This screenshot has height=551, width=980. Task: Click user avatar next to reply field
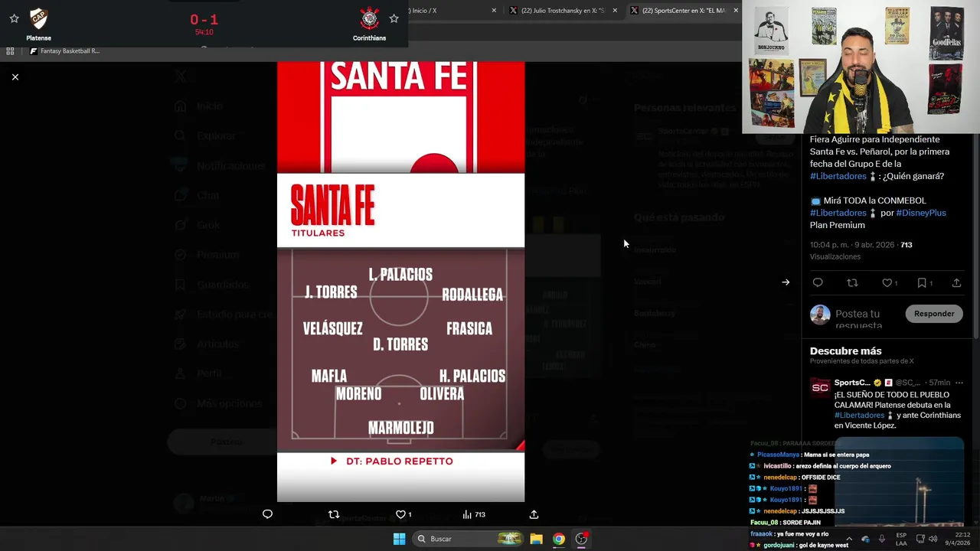point(820,315)
